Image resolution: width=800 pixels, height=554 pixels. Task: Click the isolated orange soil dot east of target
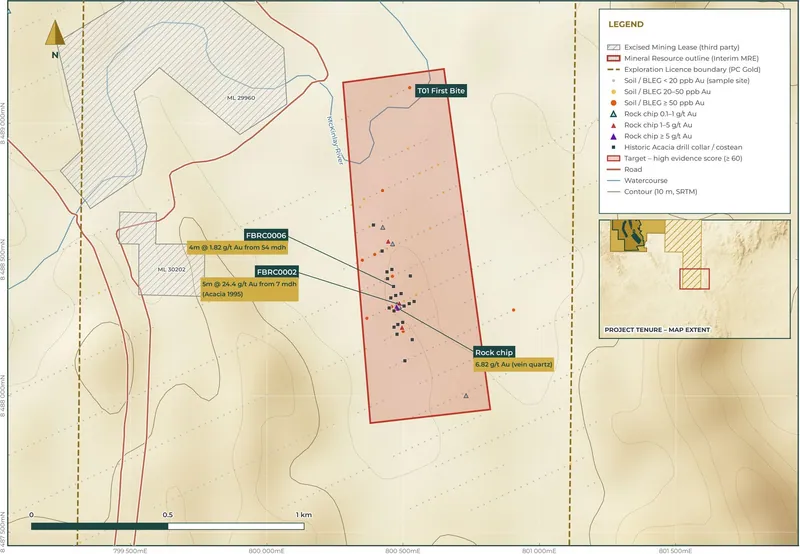pos(513,310)
